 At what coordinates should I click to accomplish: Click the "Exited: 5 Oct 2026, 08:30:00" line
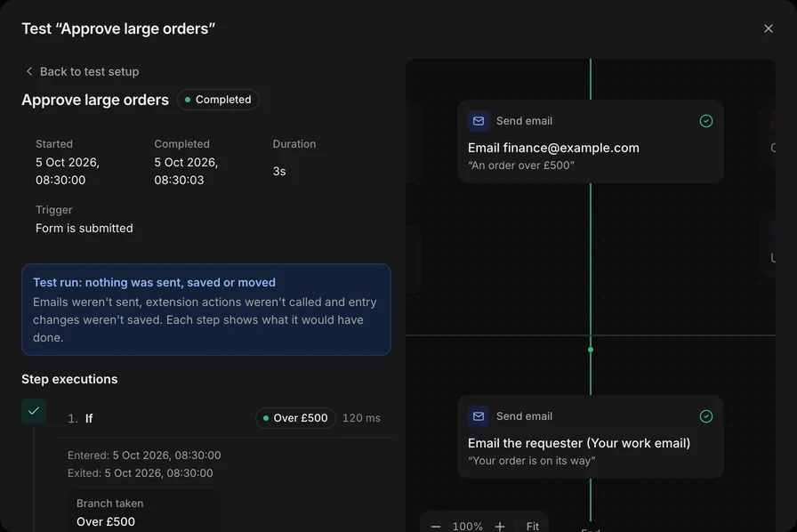pos(141,473)
